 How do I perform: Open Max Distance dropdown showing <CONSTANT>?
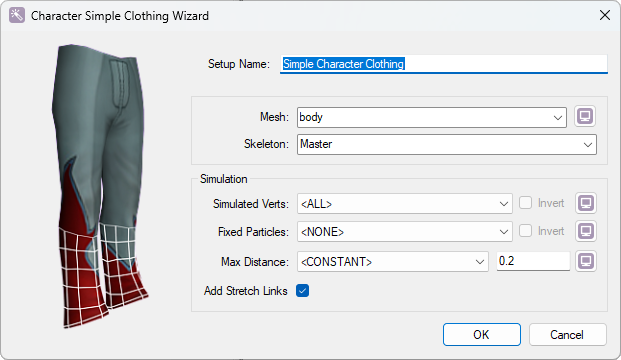[393, 262]
